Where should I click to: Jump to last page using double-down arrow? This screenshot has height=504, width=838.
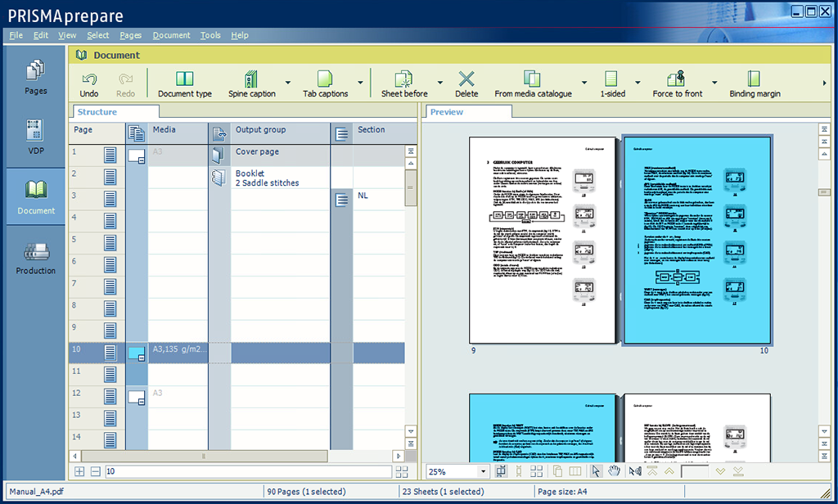tap(738, 470)
